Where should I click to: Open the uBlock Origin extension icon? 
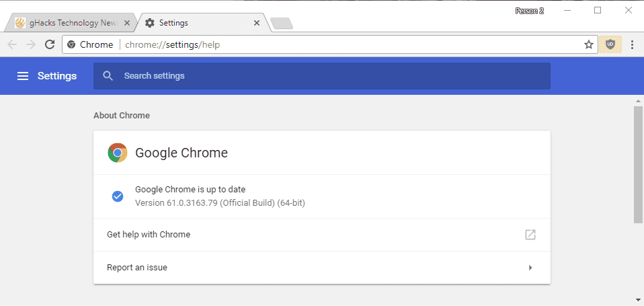pos(610,44)
